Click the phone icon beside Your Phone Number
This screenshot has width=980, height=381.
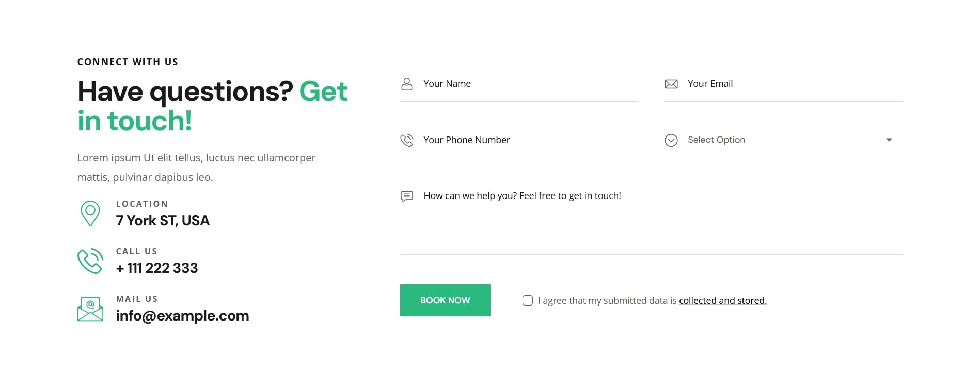tap(407, 140)
